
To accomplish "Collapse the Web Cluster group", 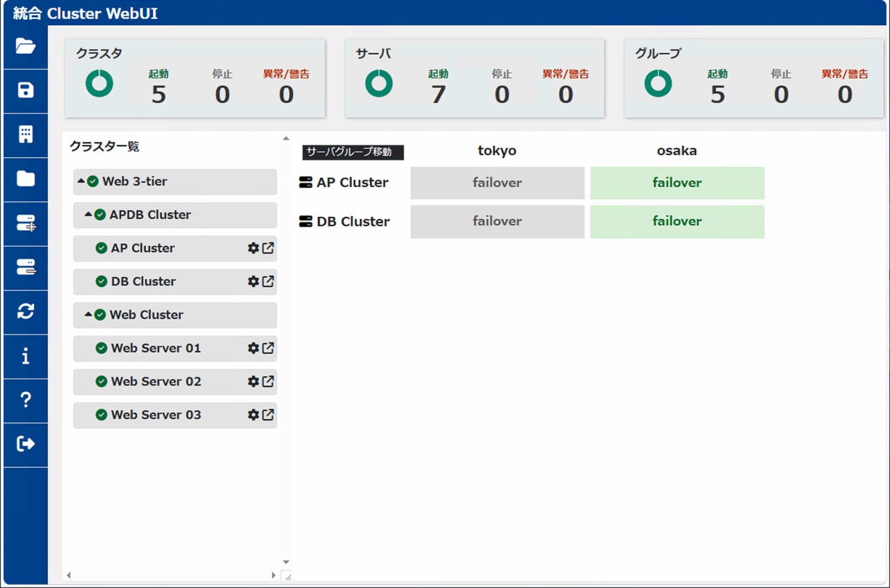I will click(88, 315).
